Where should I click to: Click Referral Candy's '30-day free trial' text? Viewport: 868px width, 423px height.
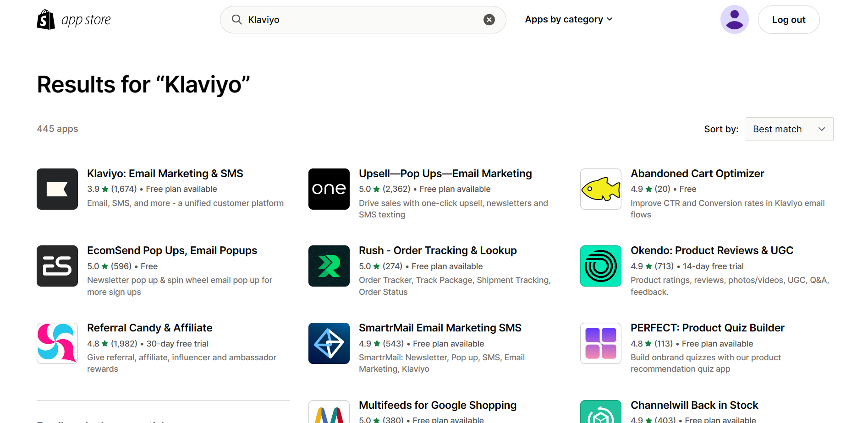pyautogui.click(x=177, y=343)
